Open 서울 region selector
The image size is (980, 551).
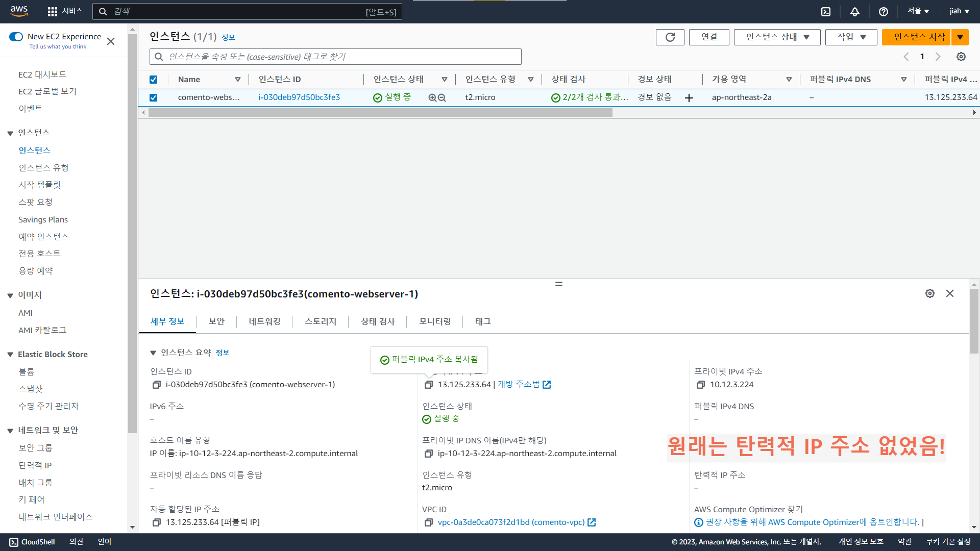point(918,11)
